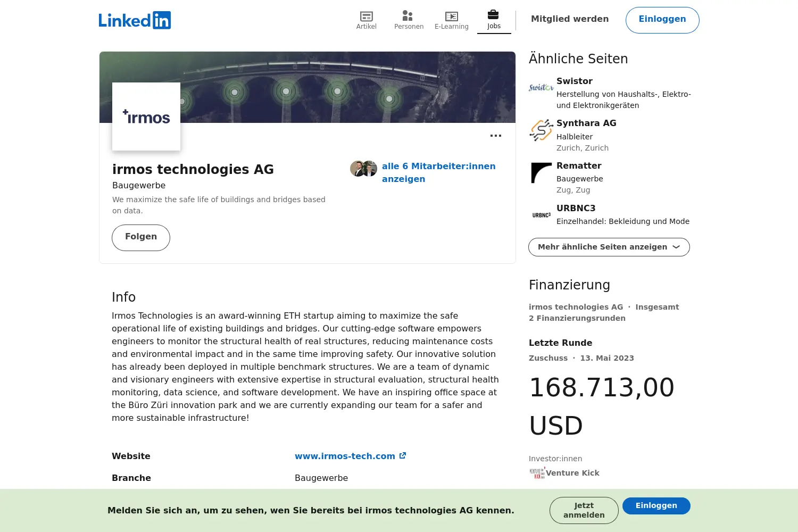Image resolution: width=798 pixels, height=532 pixels.
Task: Click Mitglied werden link
Action: pos(570,19)
